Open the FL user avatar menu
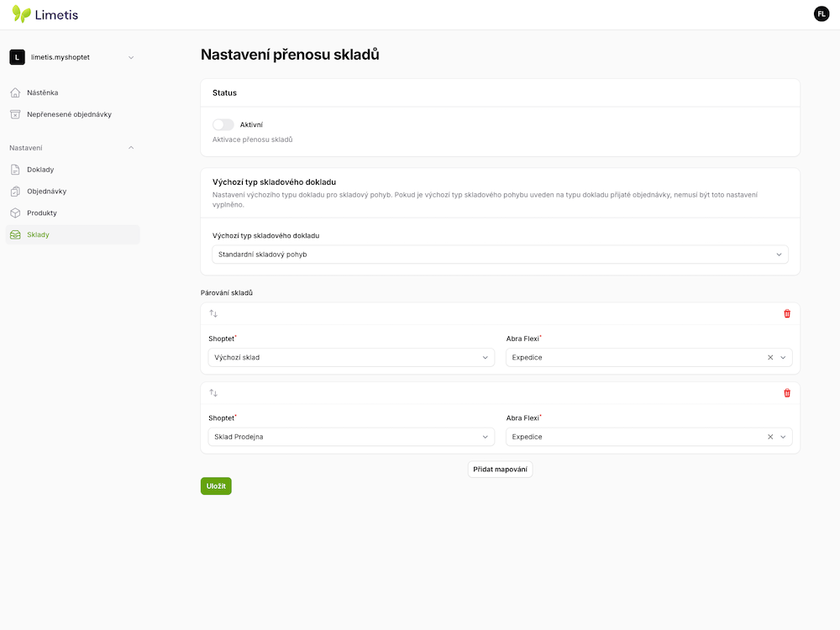Screen dimensions: 840x630 [x=822, y=14]
